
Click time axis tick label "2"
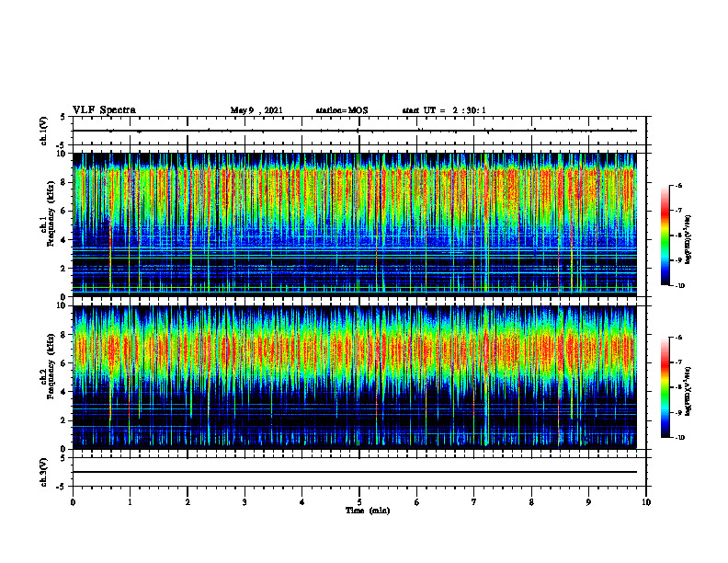click(188, 502)
